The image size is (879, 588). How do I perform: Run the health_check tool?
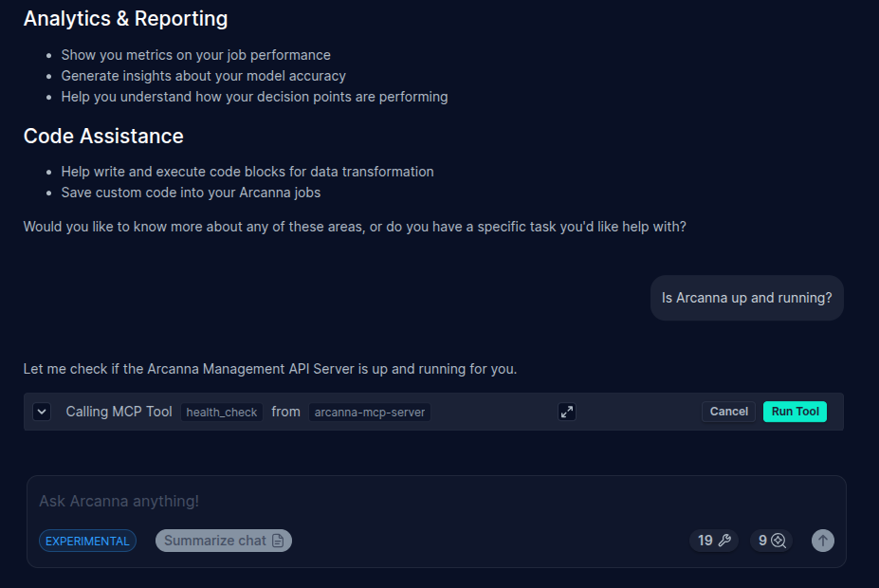pyautogui.click(x=795, y=412)
